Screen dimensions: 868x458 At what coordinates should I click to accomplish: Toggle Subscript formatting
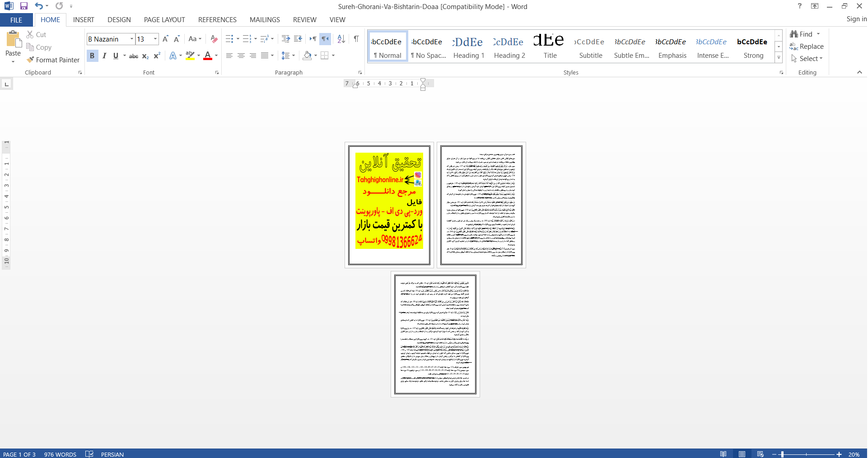[x=145, y=56]
